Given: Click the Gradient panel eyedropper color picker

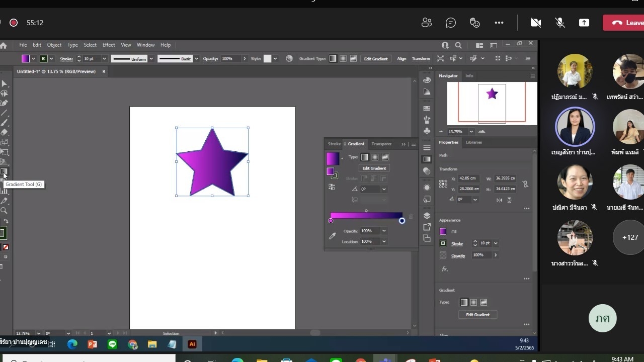Looking at the screenshot, I should click(x=332, y=236).
